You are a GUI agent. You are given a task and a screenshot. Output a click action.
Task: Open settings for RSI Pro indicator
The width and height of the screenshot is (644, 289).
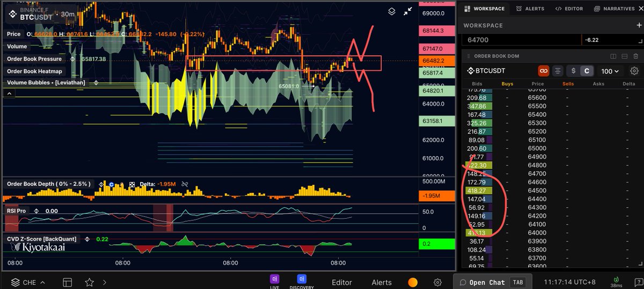click(36, 211)
